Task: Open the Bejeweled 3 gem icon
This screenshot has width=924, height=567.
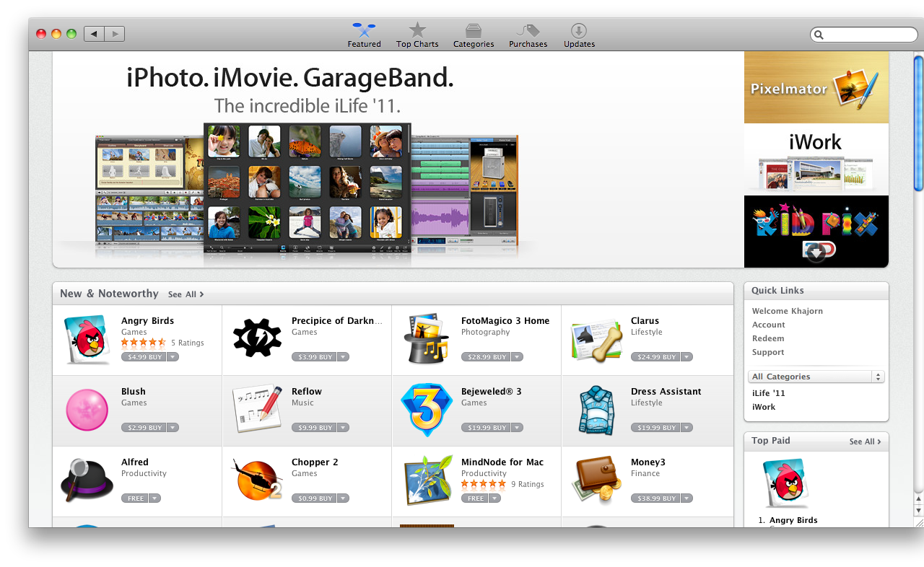Action: [427, 410]
